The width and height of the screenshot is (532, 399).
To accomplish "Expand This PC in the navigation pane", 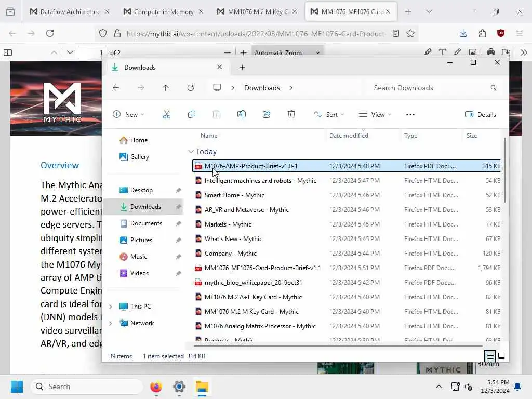I will point(110,307).
